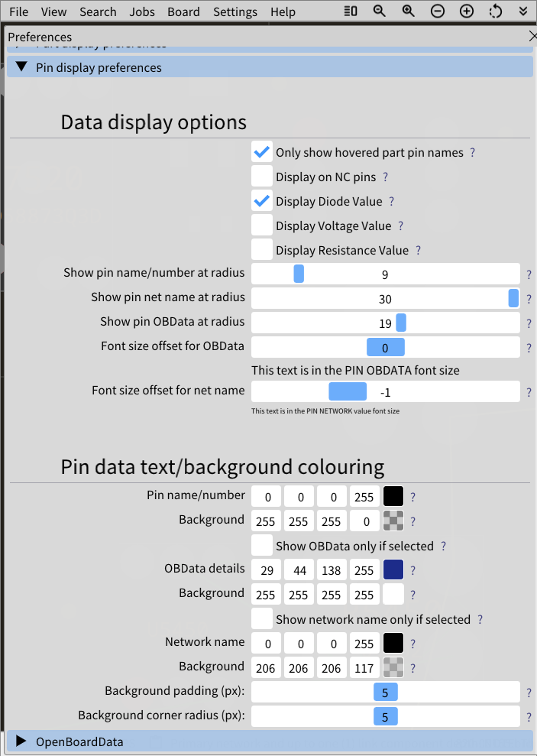Open the double-chevron toolbar overflow

(x=523, y=11)
